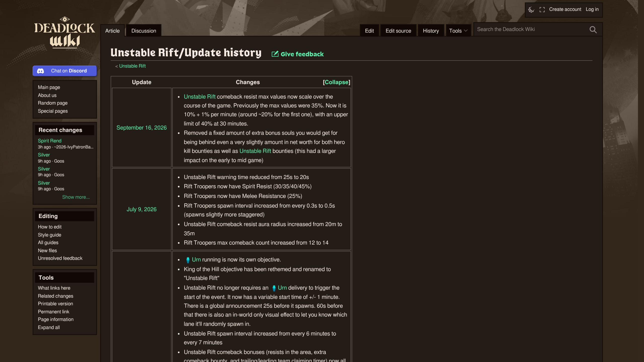Screen dimensions: 644x362
Task: Open About us page
Action: coord(47,95)
